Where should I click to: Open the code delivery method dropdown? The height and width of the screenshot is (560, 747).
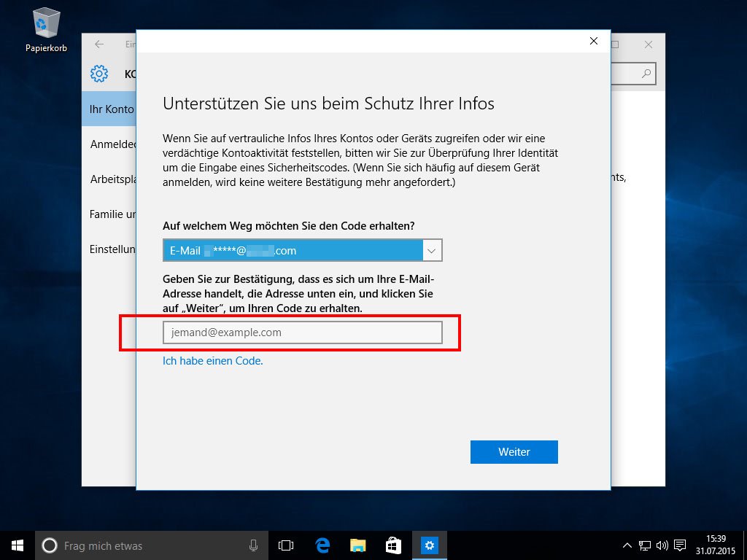tap(431, 250)
